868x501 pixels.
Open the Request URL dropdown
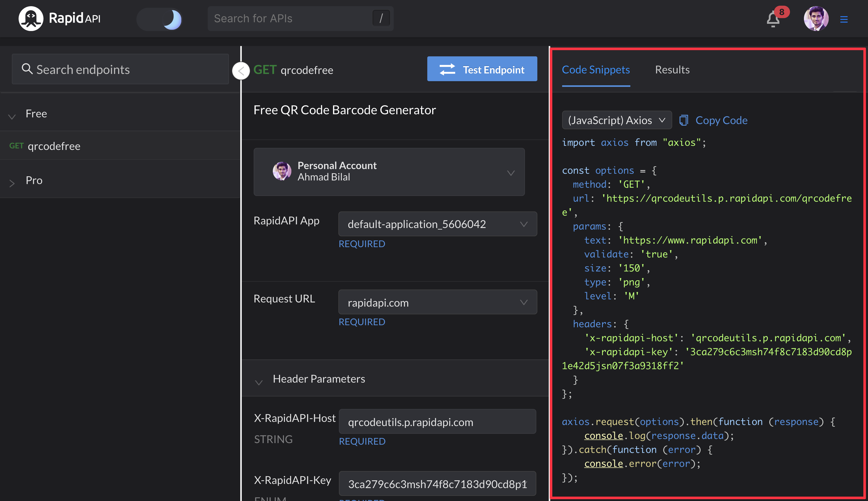pos(437,302)
